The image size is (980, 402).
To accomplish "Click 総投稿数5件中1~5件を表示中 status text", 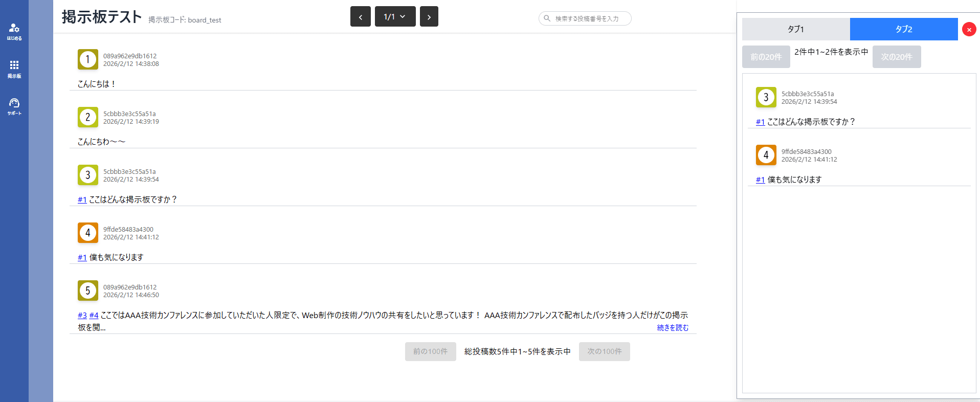I will (518, 351).
